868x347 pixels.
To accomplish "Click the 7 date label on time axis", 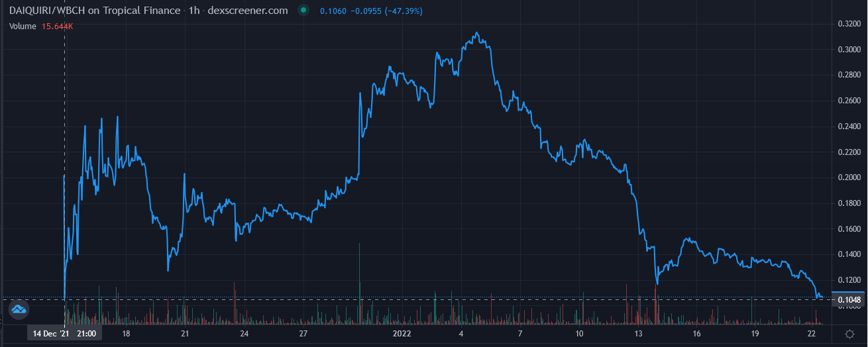I will [520, 334].
